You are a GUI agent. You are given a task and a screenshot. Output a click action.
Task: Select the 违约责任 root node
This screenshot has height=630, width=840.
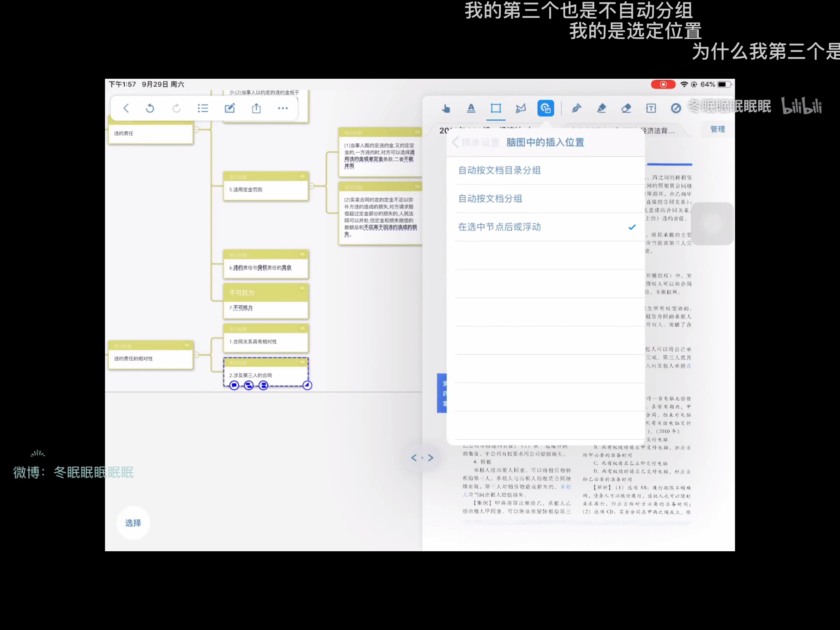pyautogui.click(x=151, y=130)
